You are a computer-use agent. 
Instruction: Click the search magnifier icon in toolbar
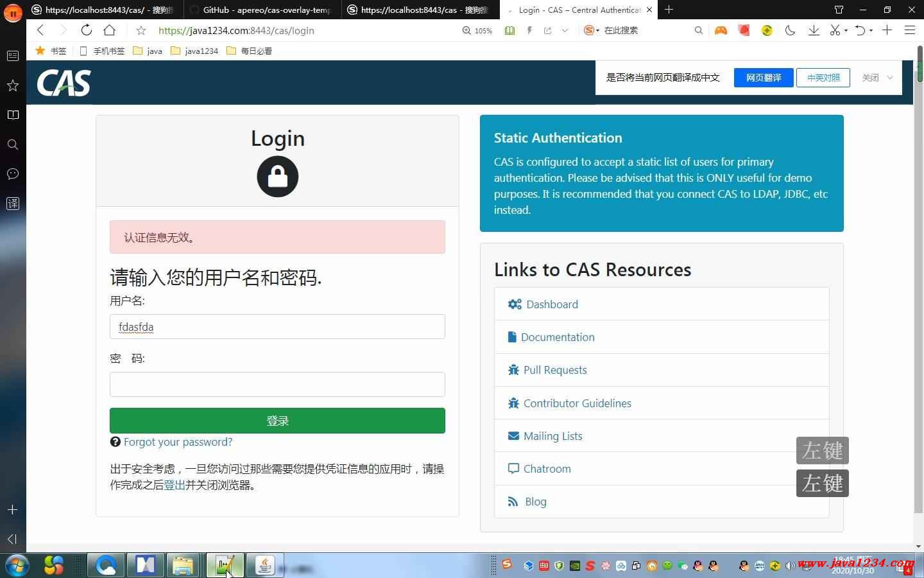tap(699, 30)
